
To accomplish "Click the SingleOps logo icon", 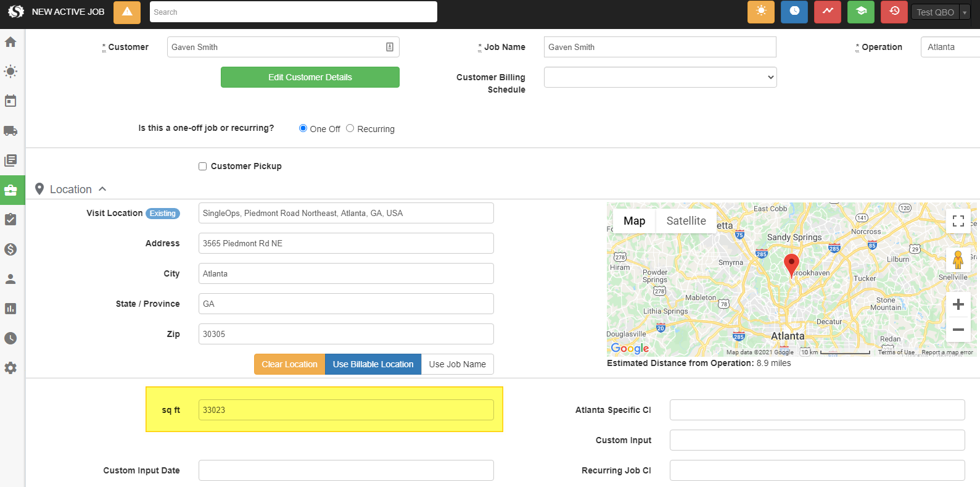I will [16, 12].
